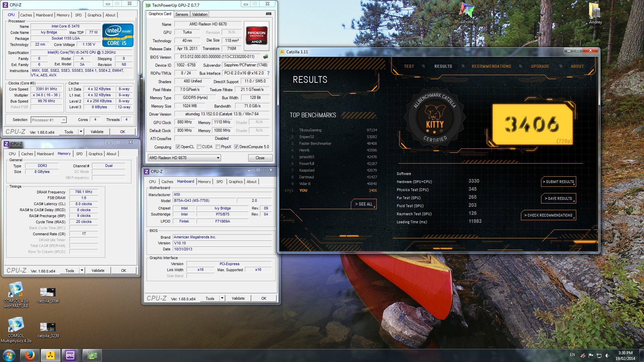The width and height of the screenshot is (644, 362).
Task: Click Submit Results in Catzilla
Action: click(558, 182)
